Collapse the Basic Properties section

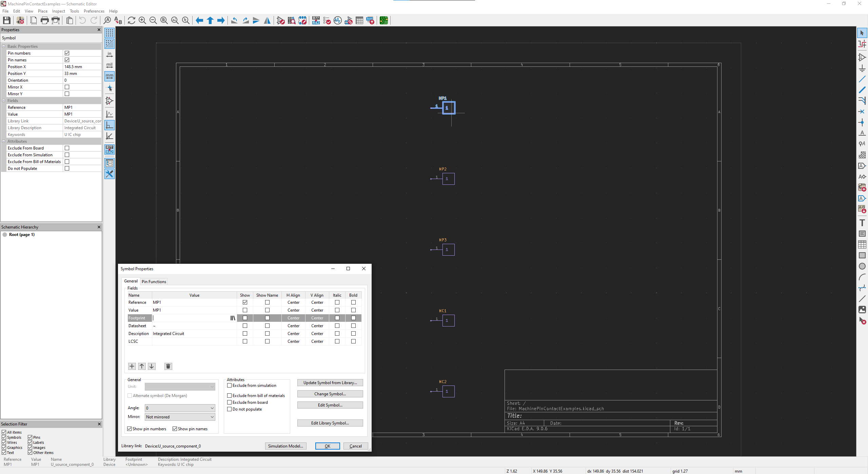click(4, 46)
